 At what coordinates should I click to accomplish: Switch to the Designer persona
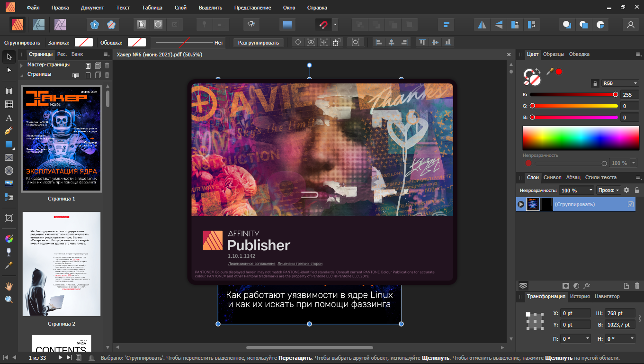click(x=39, y=24)
